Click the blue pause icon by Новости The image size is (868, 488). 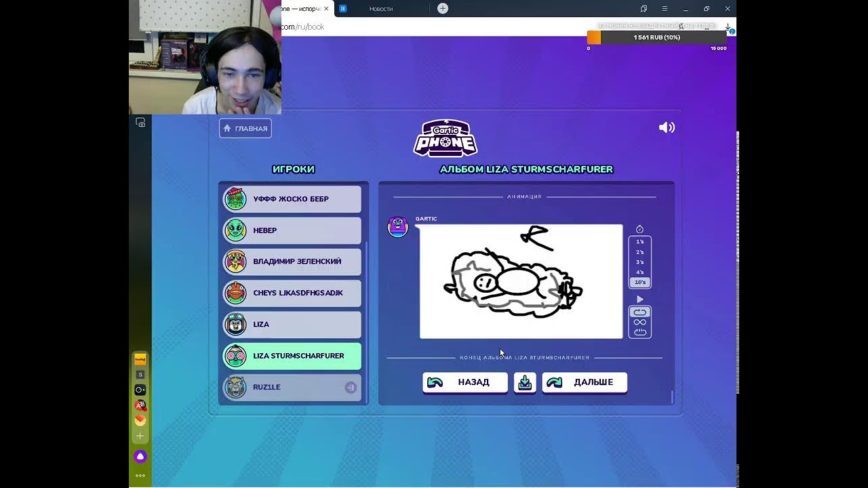[343, 9]
